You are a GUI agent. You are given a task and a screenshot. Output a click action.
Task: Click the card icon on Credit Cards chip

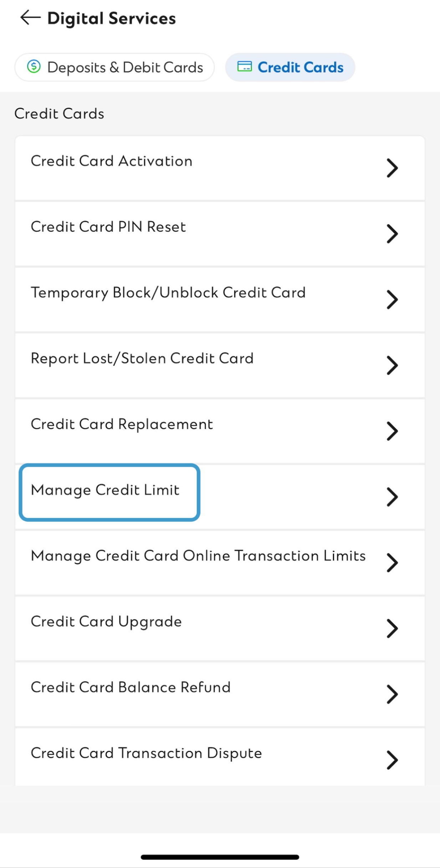245,67
